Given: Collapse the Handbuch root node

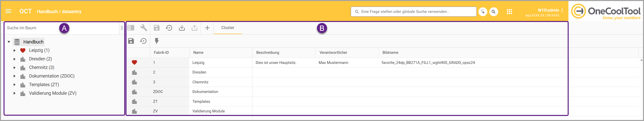Looking at the screenshot, I should point(9,42).
